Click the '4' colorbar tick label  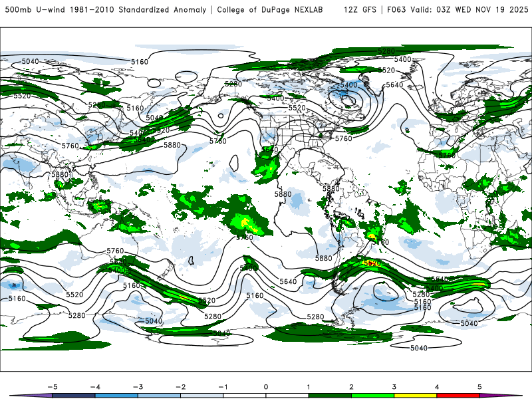[437, 387]
